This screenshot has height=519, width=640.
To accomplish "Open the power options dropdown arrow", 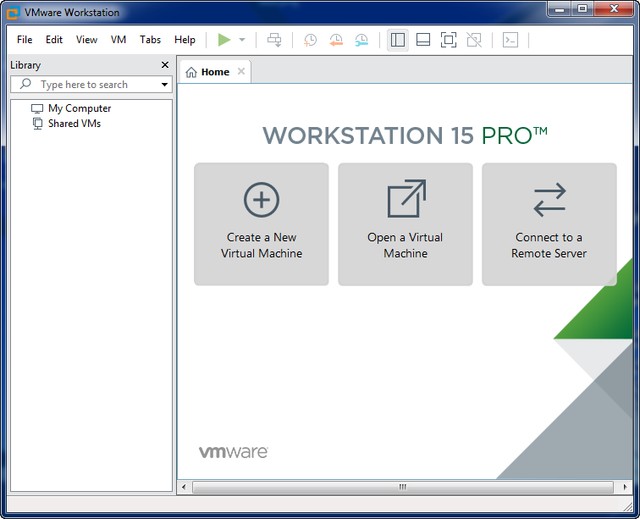I will click(242, 40).
